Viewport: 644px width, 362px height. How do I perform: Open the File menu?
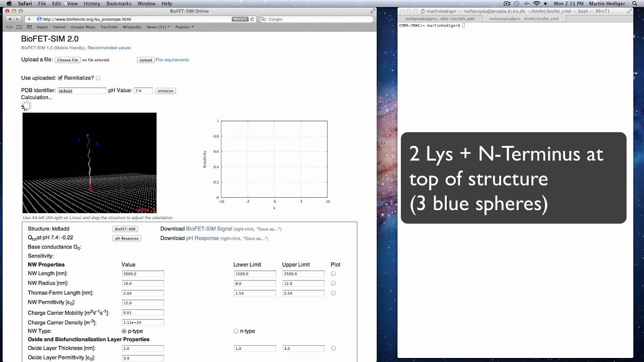42,4
